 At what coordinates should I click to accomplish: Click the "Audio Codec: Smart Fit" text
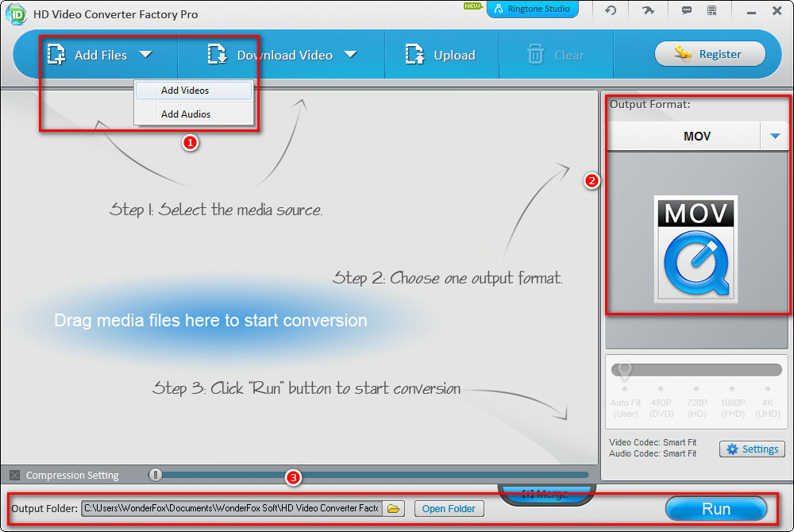pyautogui.click(x=653, y=453)
